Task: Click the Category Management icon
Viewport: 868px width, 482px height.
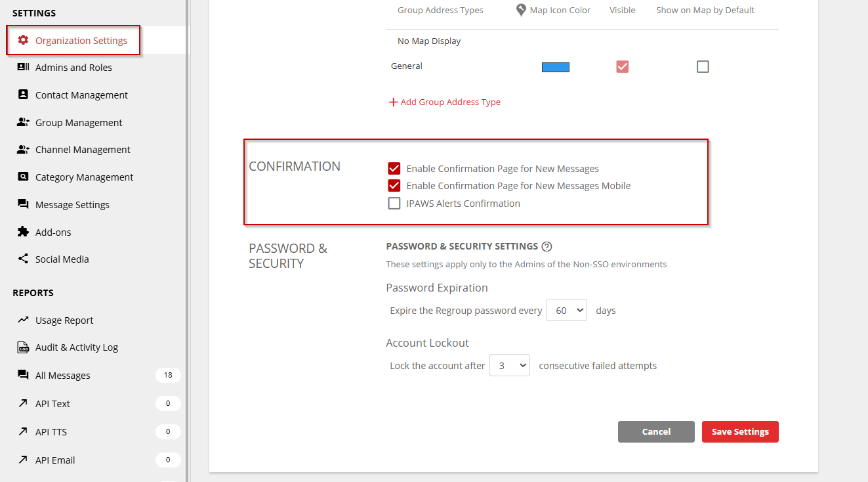Action: 23,177
